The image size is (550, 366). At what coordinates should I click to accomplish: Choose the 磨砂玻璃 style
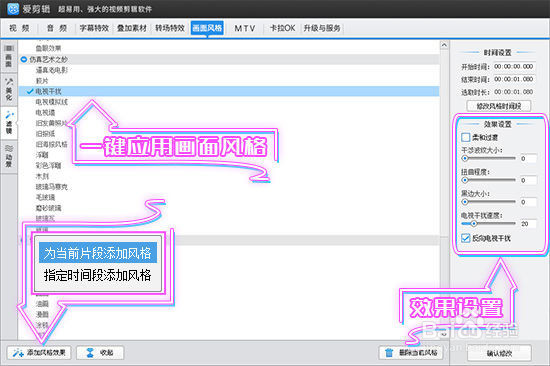pyautogui.click(x=48, y=208)
